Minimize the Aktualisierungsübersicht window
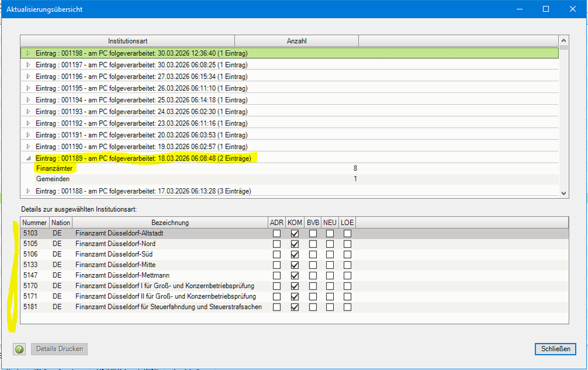Screen dimensions: 588x370 (x=519, y=9)
